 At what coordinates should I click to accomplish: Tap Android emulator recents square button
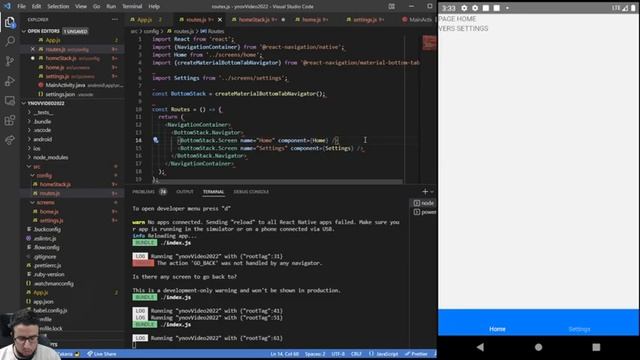click(x=596, y=347)
